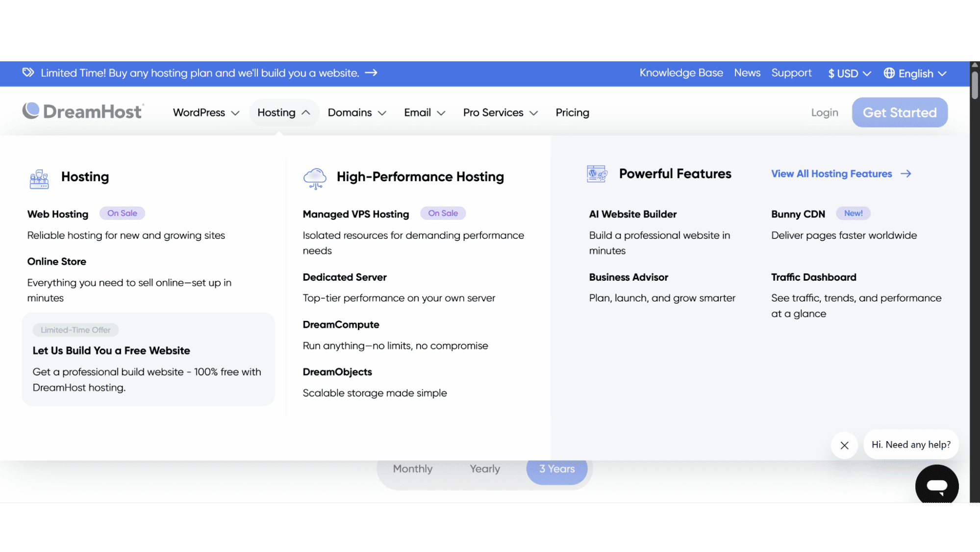Click the globe language icon
Image resolution: width=980 pixels, height=552 pixels.
(889, 73)
